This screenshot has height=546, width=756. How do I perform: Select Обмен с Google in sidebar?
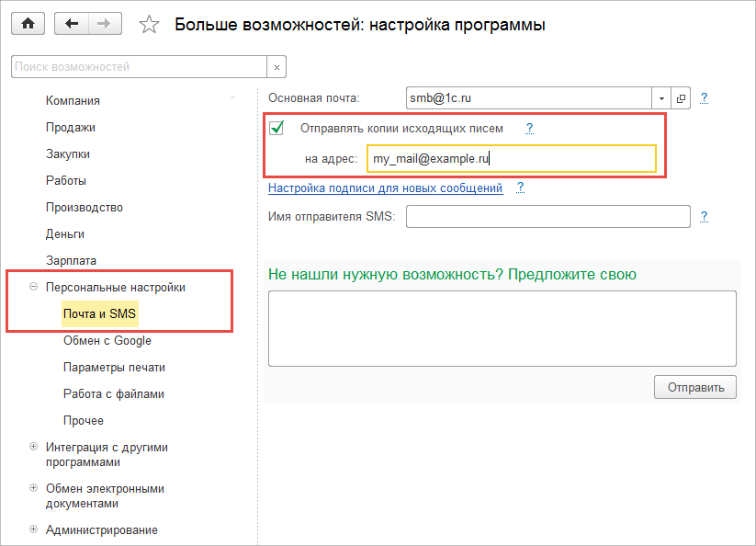107,340
